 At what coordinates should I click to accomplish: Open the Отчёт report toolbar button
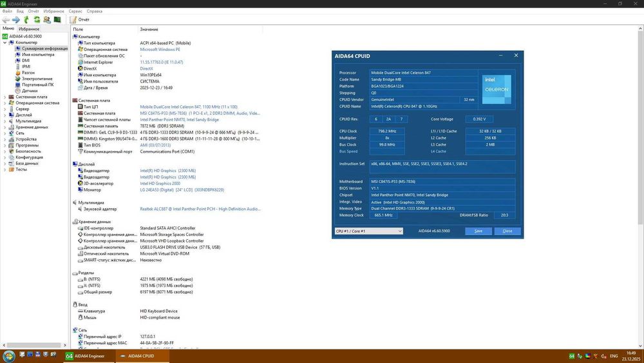click(x=80, y=20)
